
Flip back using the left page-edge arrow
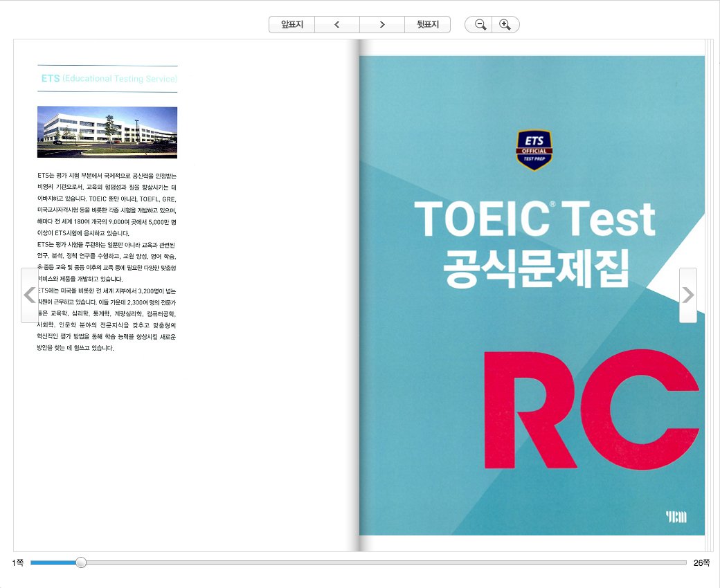pyautogui.click(x=30, y=295)
